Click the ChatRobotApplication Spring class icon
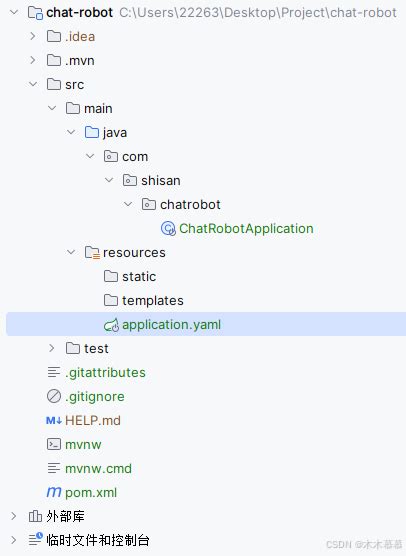 (168, 229)
